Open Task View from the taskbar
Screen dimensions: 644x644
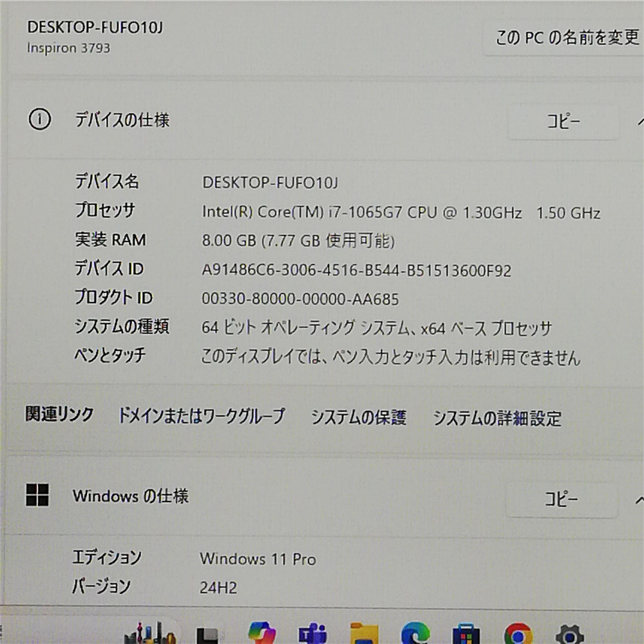pyautogui.click(x=207, y=636)
